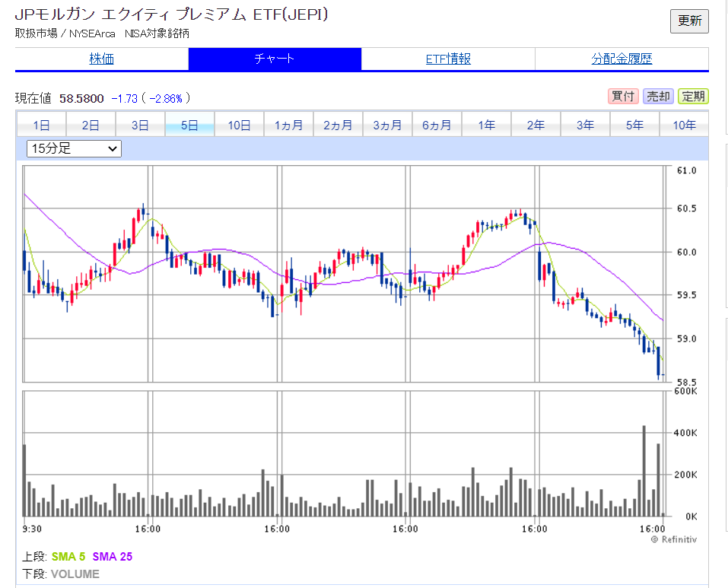
Task: Click the 売却 sell button
Action: pyautogui.click(x=658, y=97)
